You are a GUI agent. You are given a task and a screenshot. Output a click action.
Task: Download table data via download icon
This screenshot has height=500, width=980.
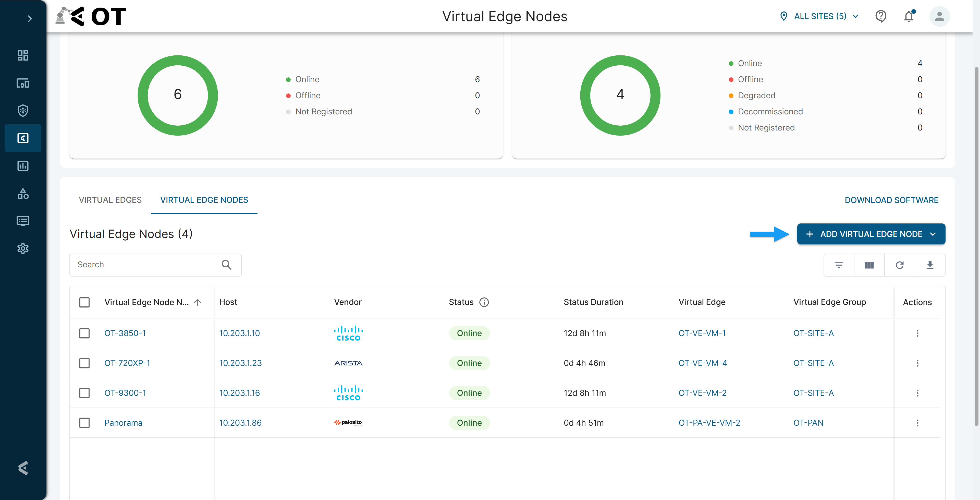[x=930, y=265]
